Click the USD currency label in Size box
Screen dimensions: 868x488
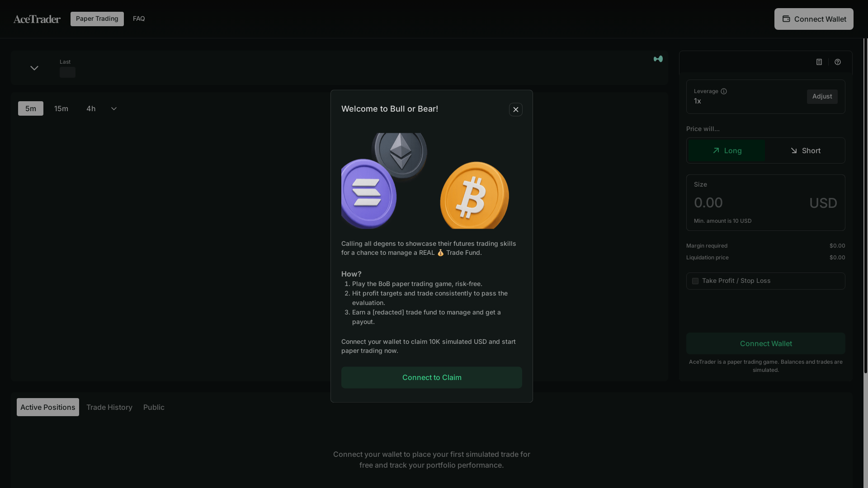pos(823,203)
